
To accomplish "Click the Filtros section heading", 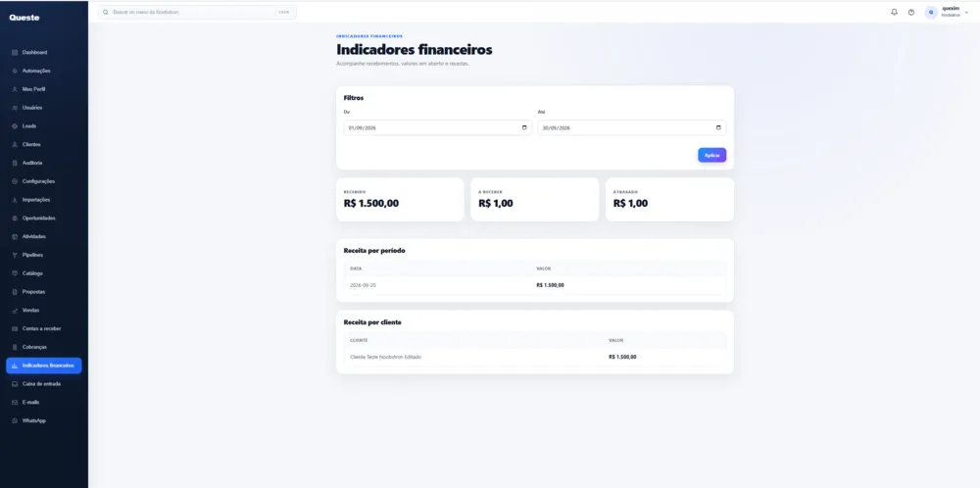I will pyautogui.click(x=354, y=98).
